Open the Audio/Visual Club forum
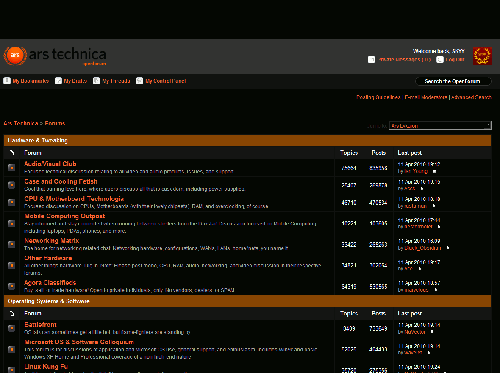Screen dimensions: 500x373 [x=50, y=164]
